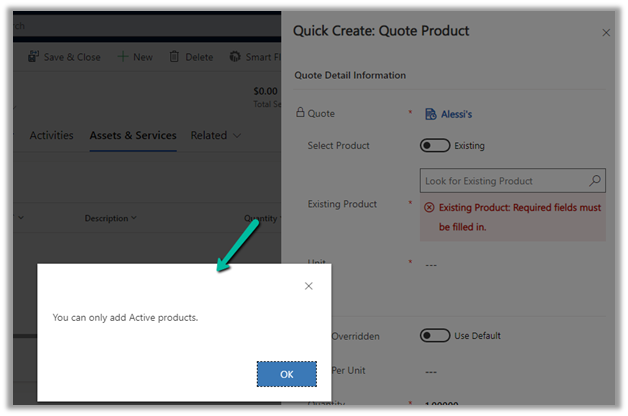Close the Active products warning dialog
The width and height of the screenshot is (628, 416).
pos(308,286)
